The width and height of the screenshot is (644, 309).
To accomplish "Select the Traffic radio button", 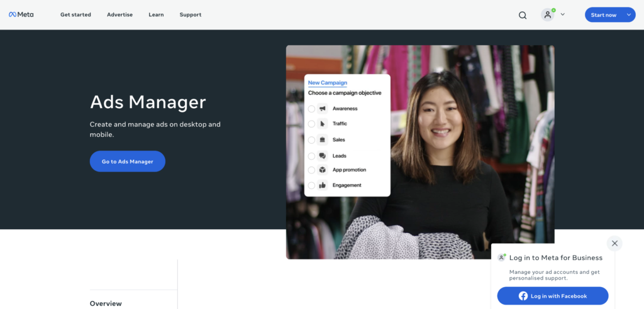I will [311, 124].
